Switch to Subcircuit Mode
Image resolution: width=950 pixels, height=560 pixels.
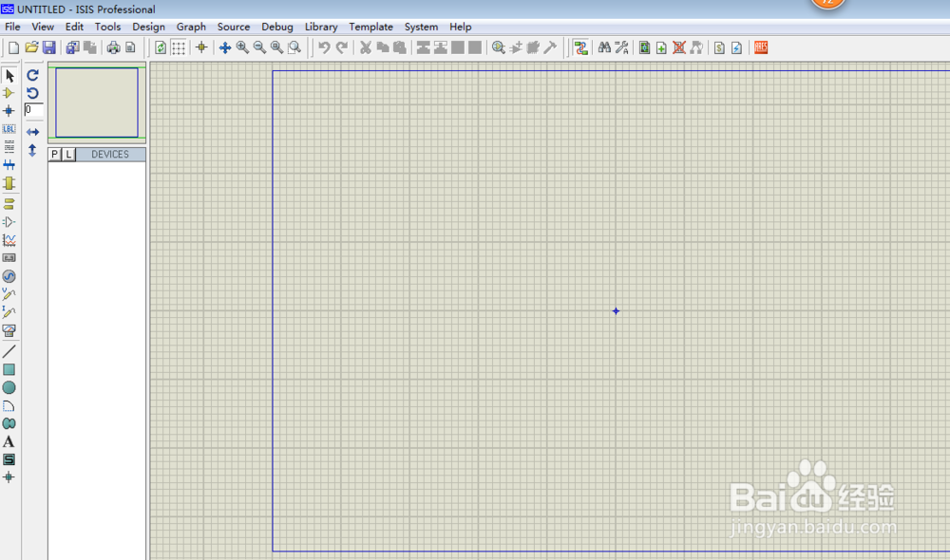point(9,183)
